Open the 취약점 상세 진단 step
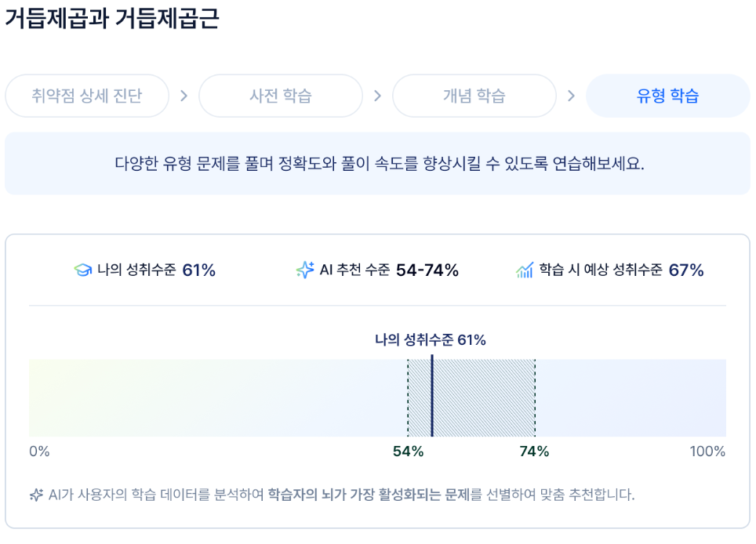756x544 pixels. 87,96
